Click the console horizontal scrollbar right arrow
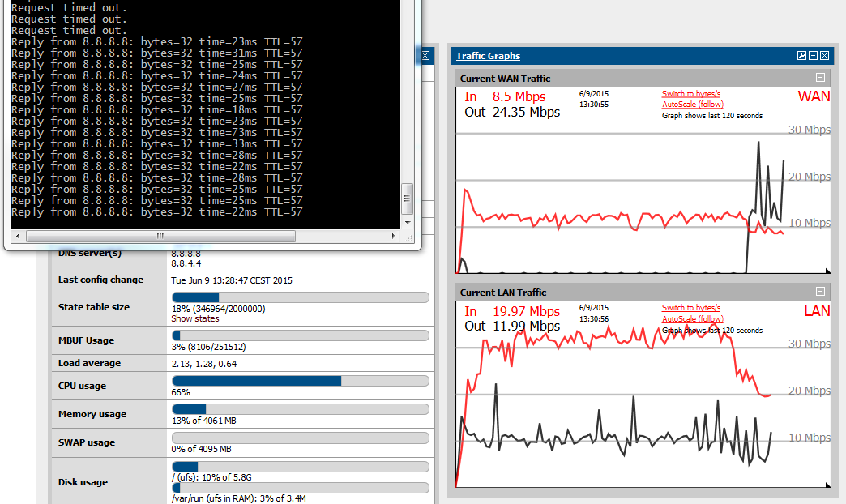The image size is (846, 504). coord(395,236)
